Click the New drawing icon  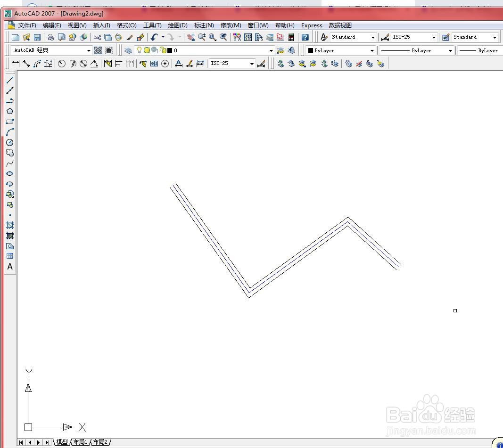[16, 37]
